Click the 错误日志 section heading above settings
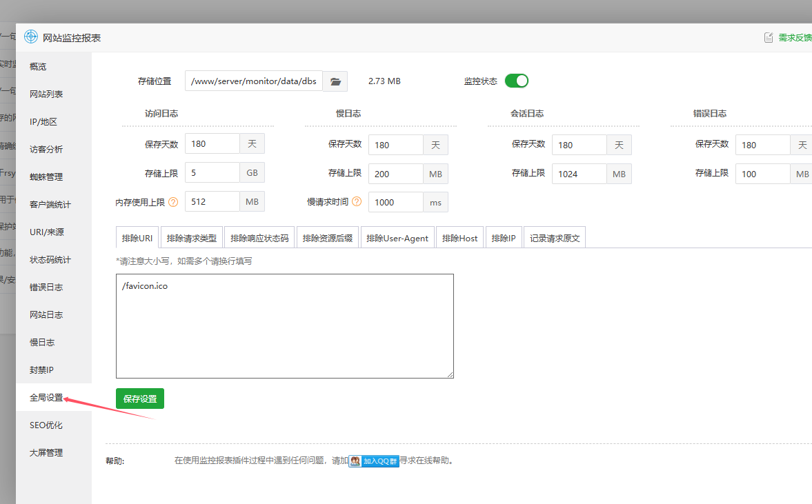 tap(709, 113)
